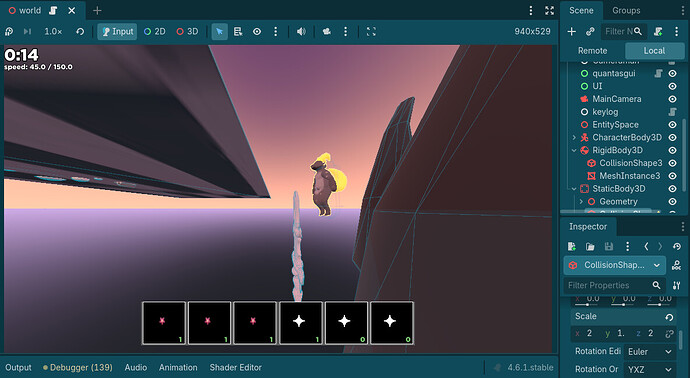
Task: Click the instantiate scene link icon
Action: pos(590,31)
